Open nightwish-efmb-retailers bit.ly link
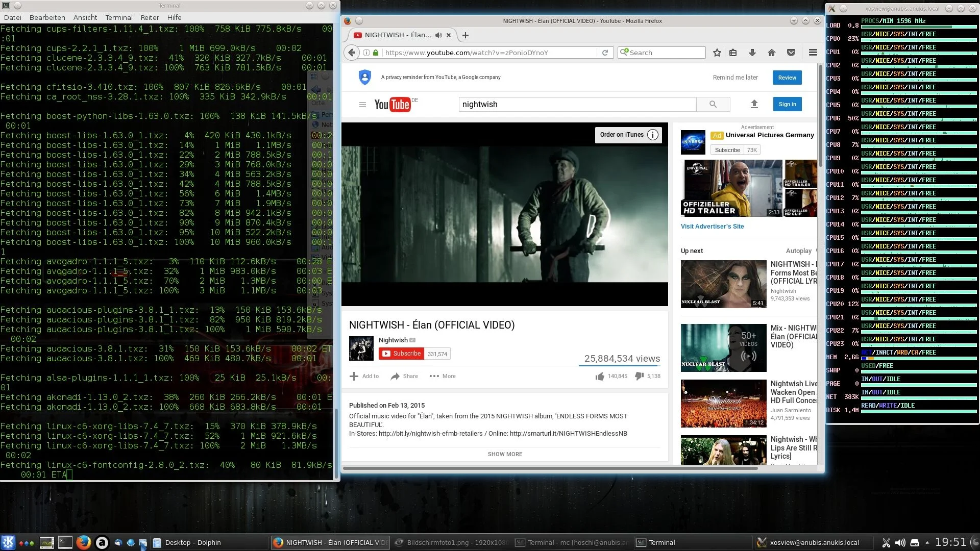This screenshot has height=551, width=980. tap(430, 434)
